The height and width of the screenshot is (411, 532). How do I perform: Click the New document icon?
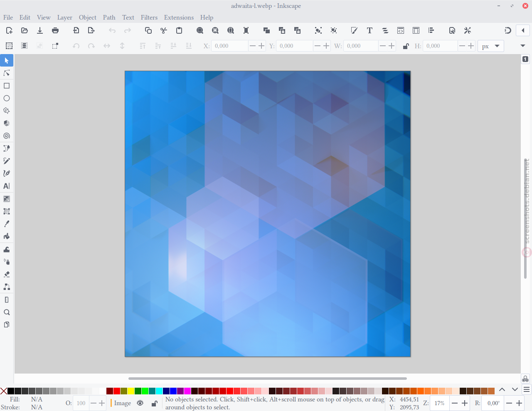[x=9, y=30]
